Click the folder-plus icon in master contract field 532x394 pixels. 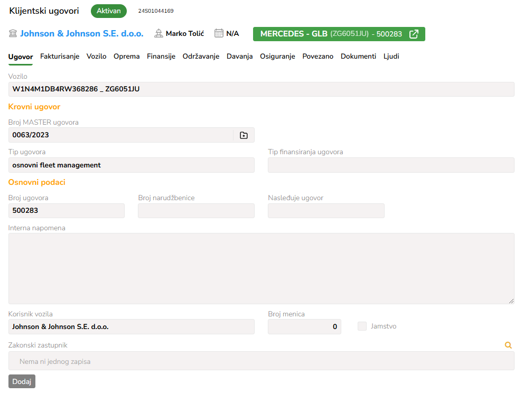(244, 135)
